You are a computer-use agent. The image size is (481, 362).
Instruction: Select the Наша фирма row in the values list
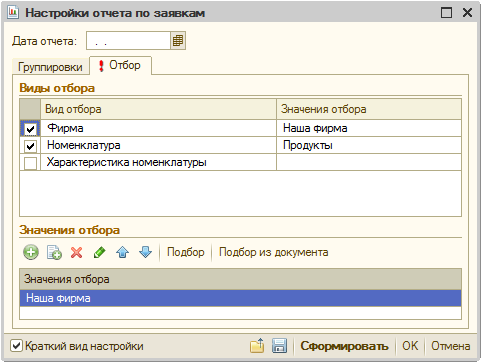(240, 298)
